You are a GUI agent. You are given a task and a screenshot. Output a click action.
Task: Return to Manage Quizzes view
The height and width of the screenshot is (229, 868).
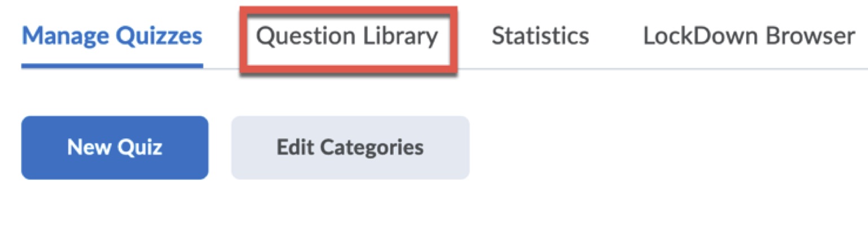pos(112,37)
